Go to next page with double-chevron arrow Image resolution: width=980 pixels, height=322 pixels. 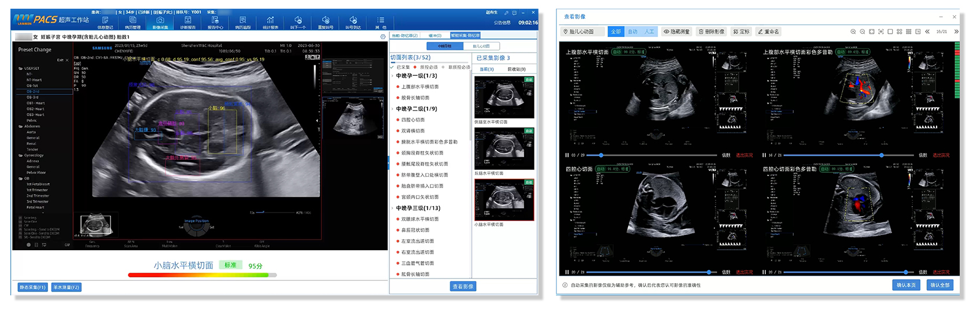pyautogui.click(x=956, y=32)
